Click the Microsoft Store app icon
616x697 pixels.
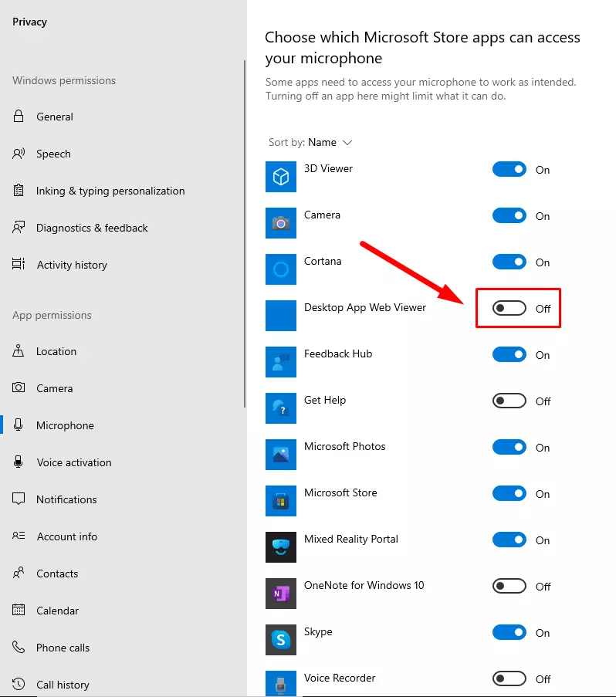[x=281, y=501]
